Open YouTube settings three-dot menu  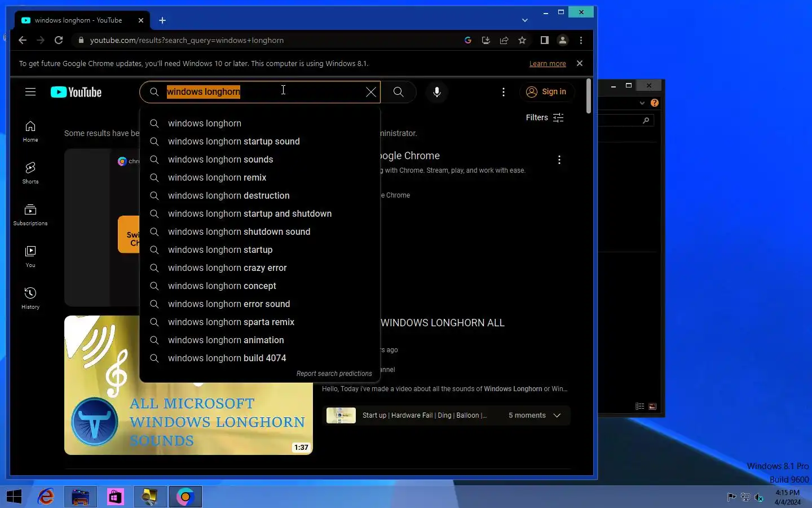tap(504, 92)
